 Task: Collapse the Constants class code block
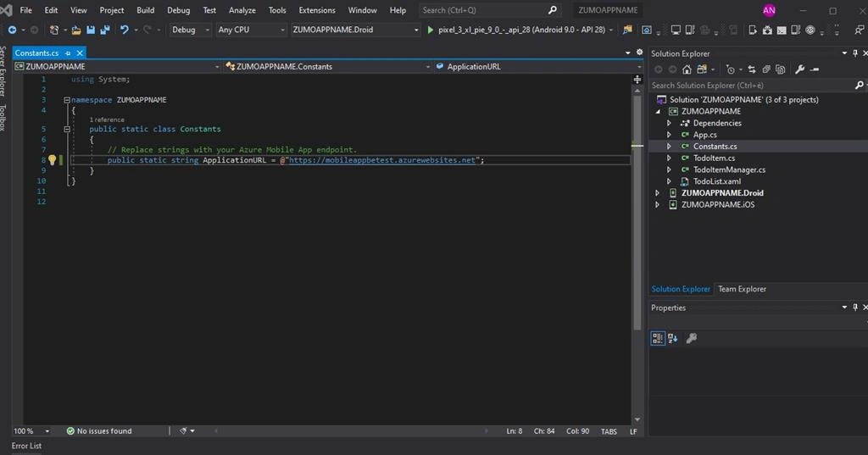(66, 129)
